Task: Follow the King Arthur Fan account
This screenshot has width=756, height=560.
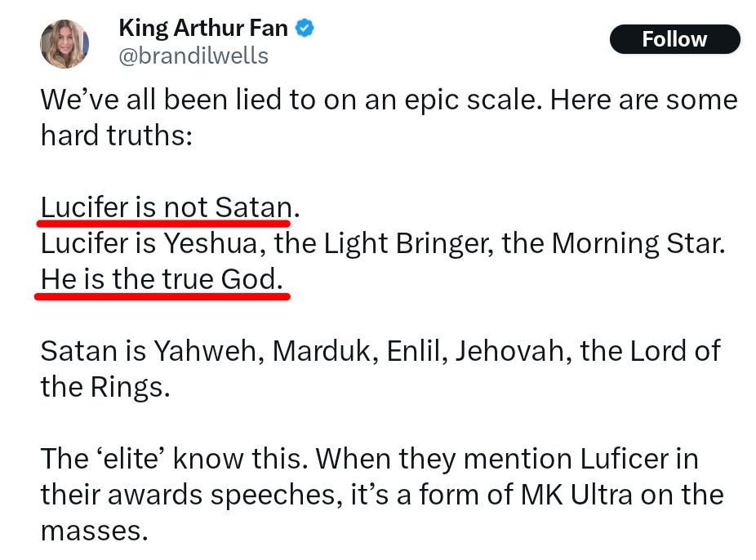Action: click(x=674, y=39)
